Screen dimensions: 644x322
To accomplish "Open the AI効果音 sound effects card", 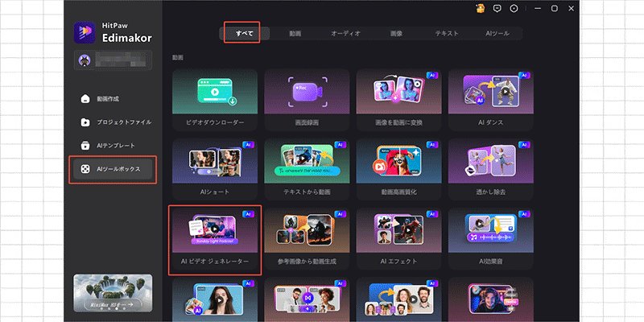I will click(491, 238).
